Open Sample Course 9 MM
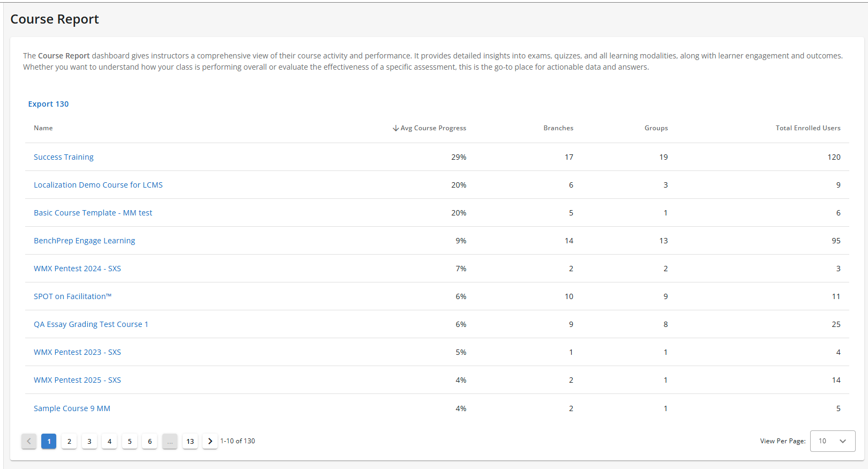 pos(72,408)
